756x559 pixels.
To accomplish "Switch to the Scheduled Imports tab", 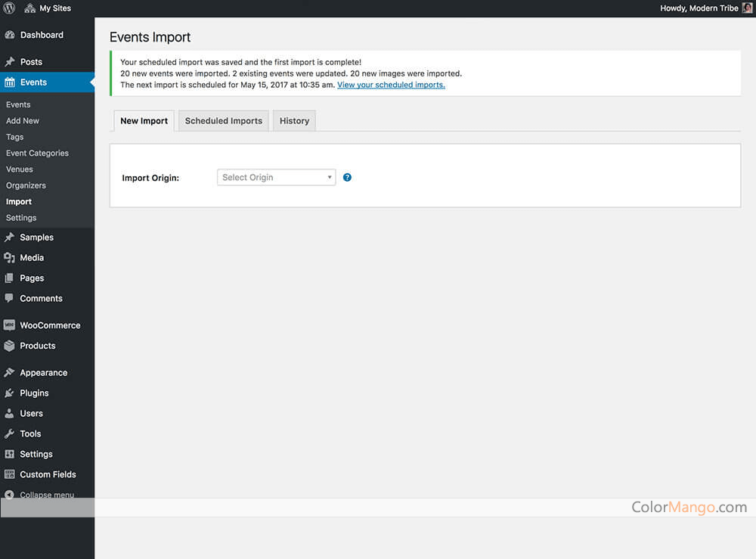I will (x=223, y=121).
